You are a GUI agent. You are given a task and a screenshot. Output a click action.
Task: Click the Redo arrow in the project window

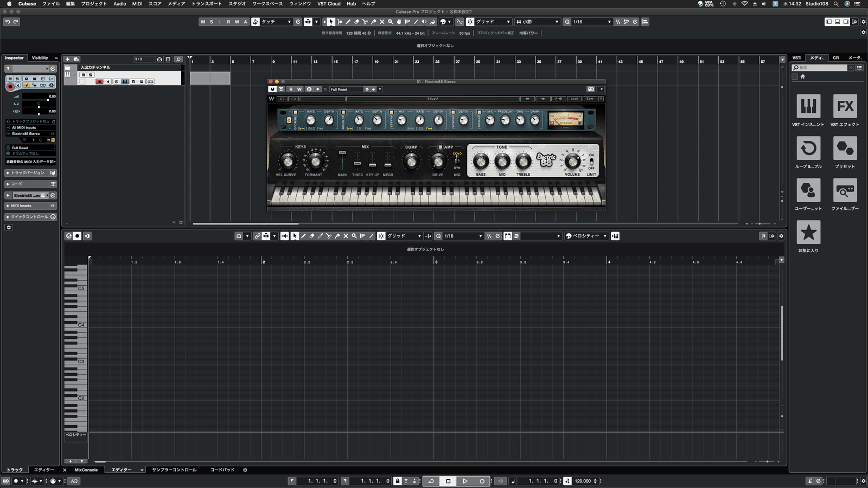pos(16,22)
